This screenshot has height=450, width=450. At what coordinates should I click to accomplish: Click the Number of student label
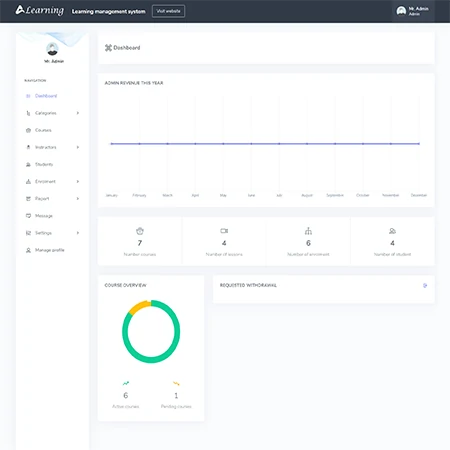click(x=392, y=254)
